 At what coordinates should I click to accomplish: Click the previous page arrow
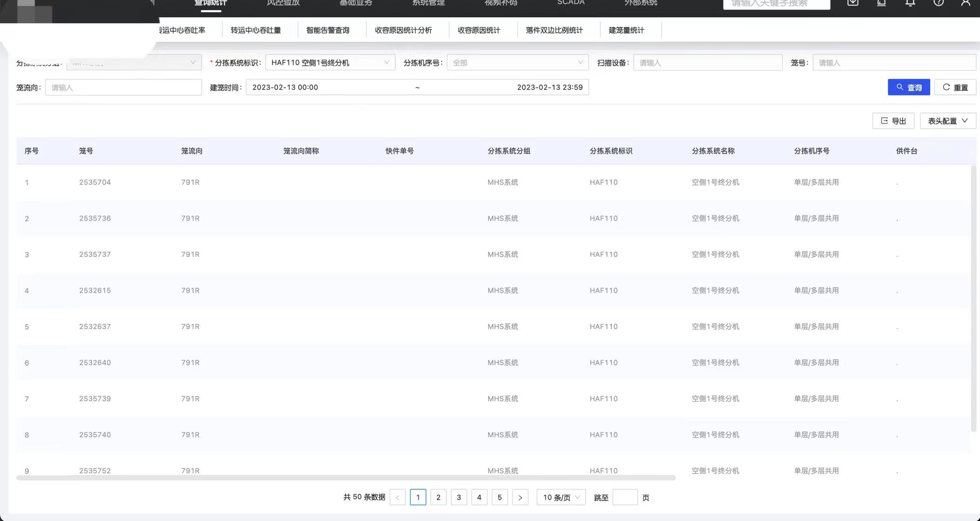[x=398, y=497]
